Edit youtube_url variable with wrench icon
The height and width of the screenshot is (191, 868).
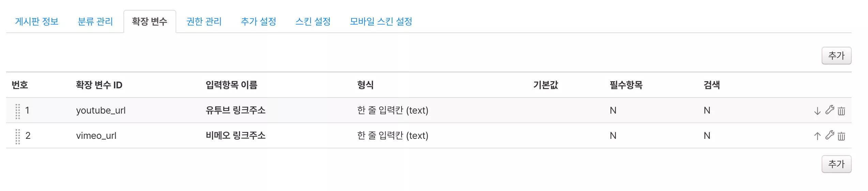830,110
